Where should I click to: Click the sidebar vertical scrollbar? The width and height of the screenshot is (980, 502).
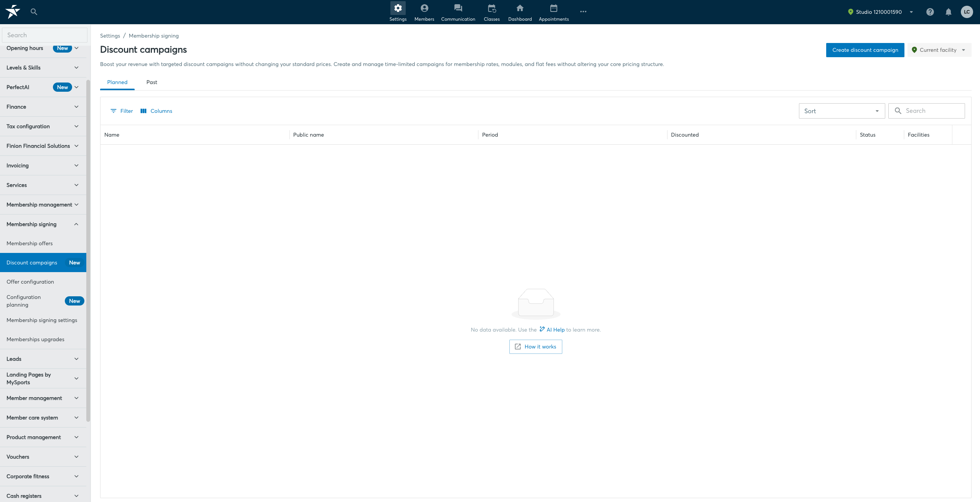[88, 251]
